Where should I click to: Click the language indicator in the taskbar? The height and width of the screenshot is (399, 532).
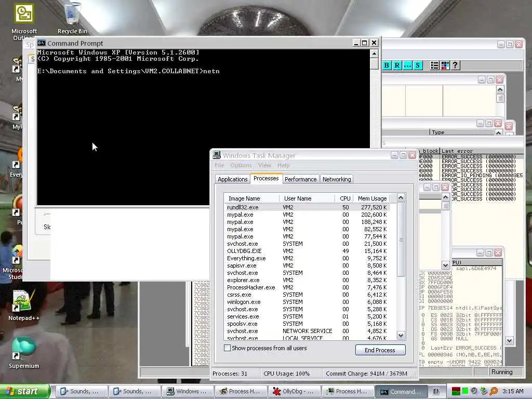point(436,391)
